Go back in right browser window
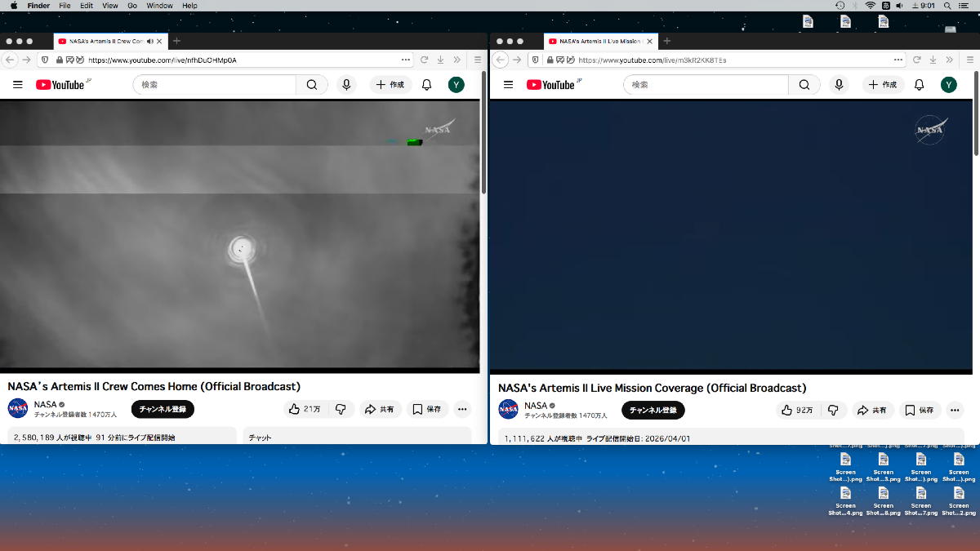Screen dimensions: 980x551 point(501,60)
